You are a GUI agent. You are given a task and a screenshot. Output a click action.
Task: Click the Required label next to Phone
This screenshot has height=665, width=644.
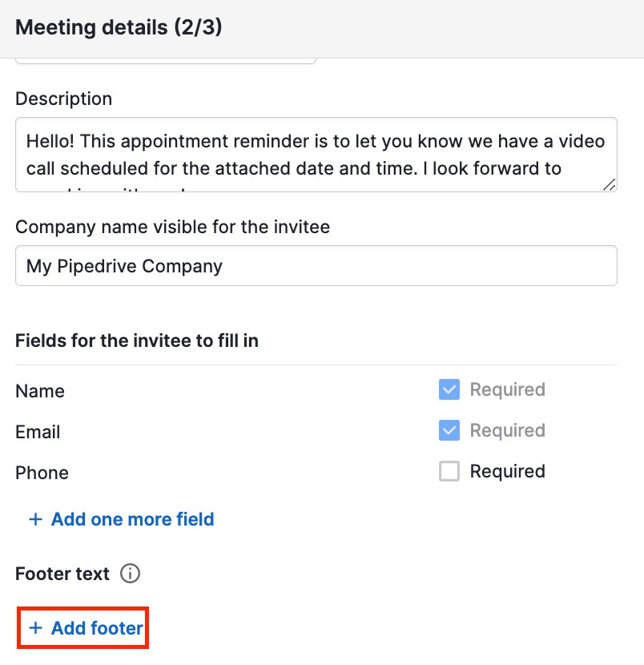(507, 471)
